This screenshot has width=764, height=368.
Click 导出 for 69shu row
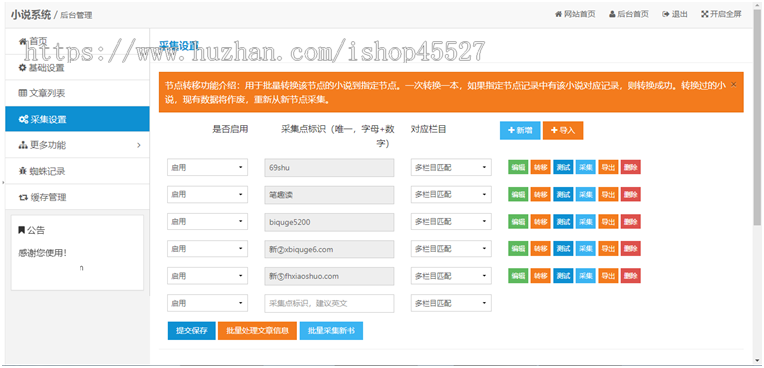click(608, 167)
